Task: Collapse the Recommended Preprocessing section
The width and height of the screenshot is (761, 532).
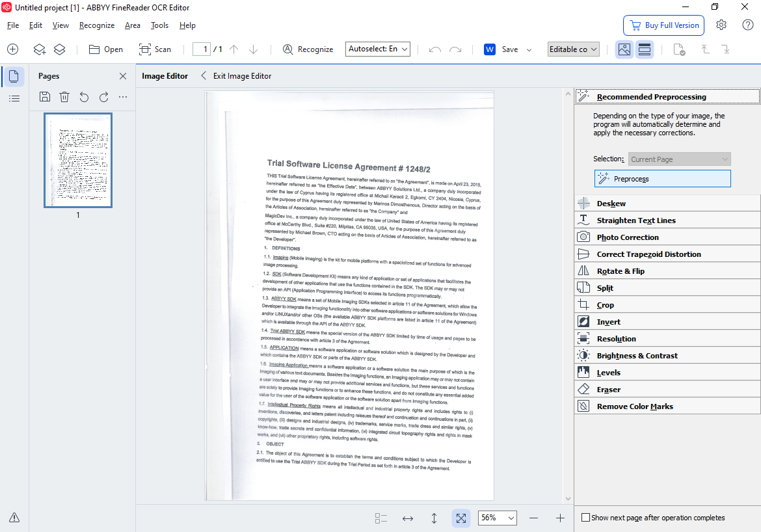Action: (667, 97)
